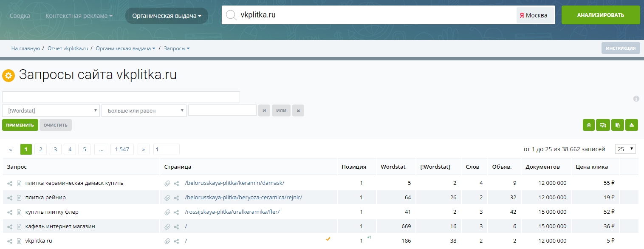Remove filter condition with the '×' button
This screenshot has width=644, height=249.
(298, 110)
